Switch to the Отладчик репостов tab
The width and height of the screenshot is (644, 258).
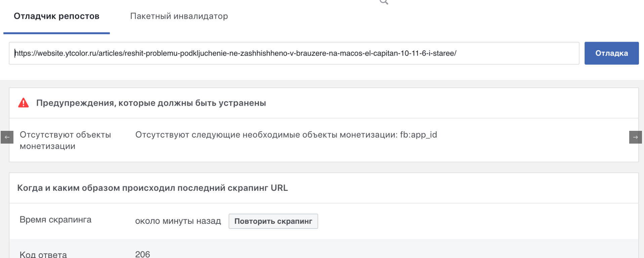pyautogui.click(x=56, y=16)
